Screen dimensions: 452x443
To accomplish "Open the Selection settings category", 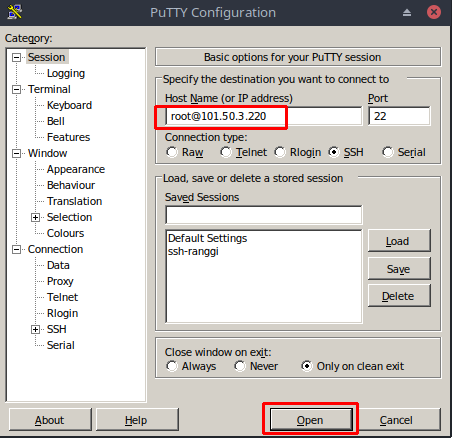I will coord(69,217).
